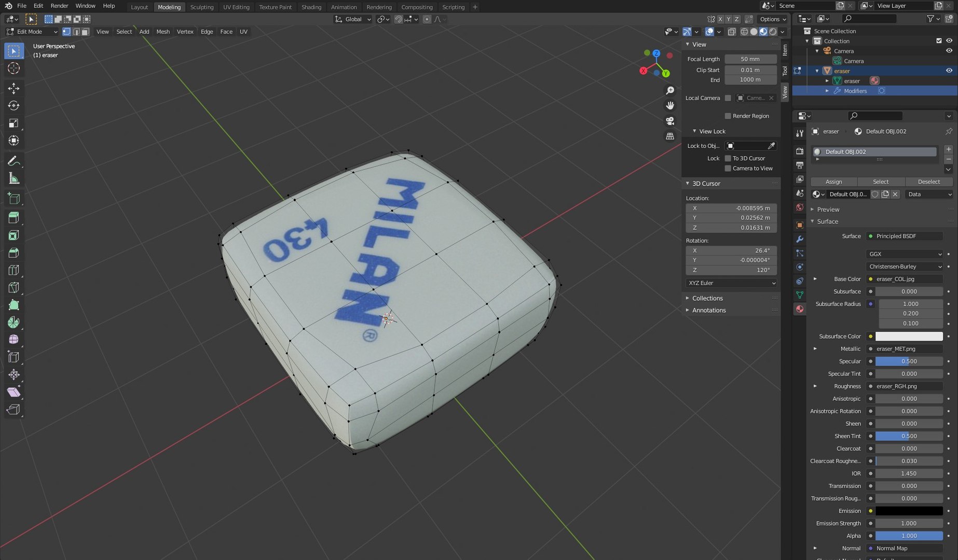Activate the Rotate tool
958x560 pixels.
(x=14, y=106)
